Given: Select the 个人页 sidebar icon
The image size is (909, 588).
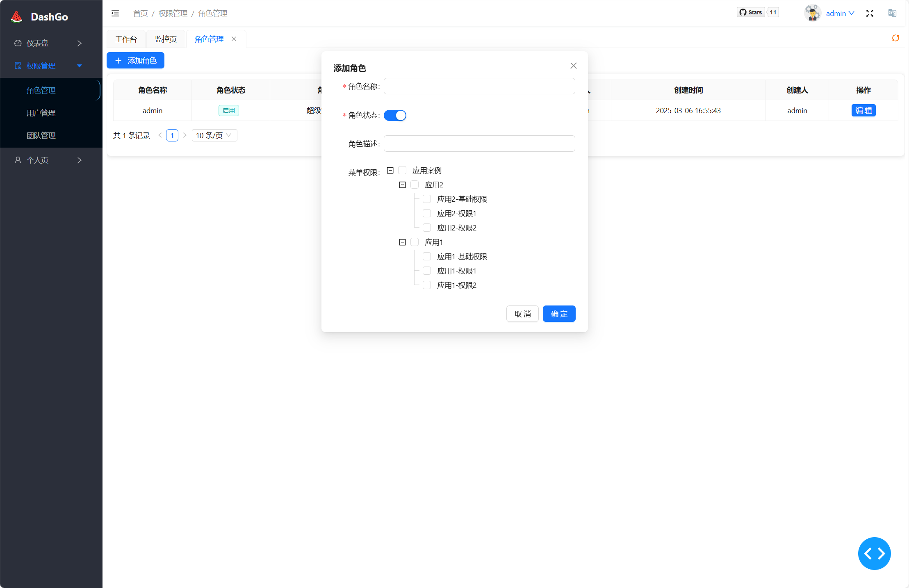Looking at the screenshot, I should [18, 160].
